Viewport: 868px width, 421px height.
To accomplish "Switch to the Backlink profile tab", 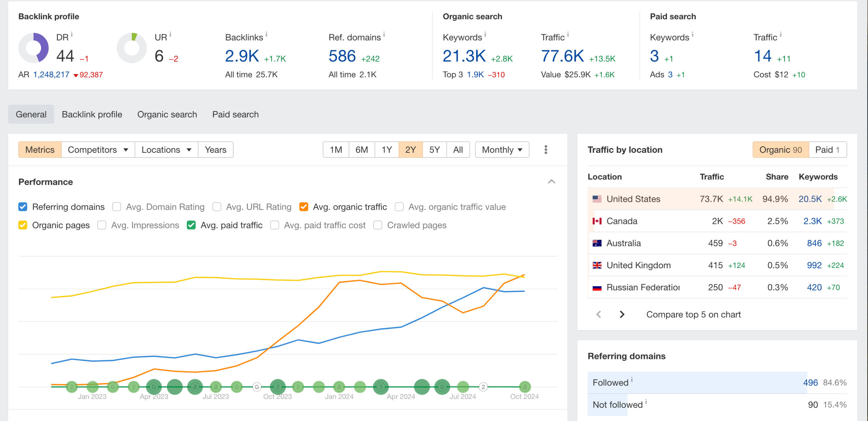I will coord(92,114).
